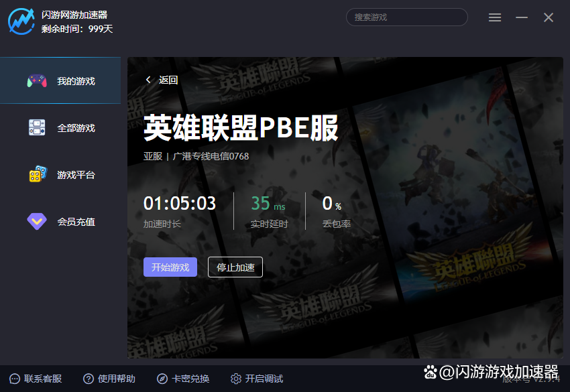The width and height of the screenshot is (570, 392).
Task: Click 停止加速 to stop acceleration
Action: click(235, 267)
